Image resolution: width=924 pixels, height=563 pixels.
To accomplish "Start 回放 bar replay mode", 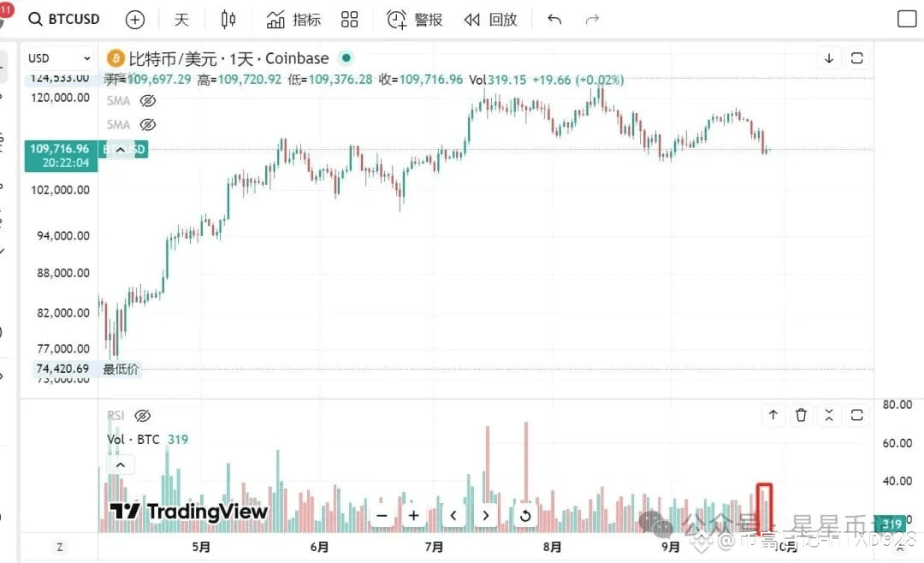I will click(490, 20).
